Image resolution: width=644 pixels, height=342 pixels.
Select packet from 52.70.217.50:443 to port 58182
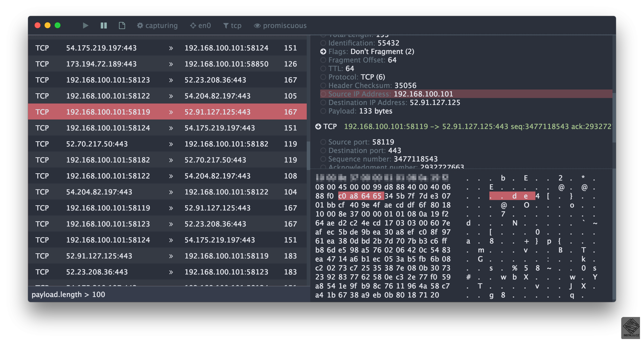(x=167, y=144)
